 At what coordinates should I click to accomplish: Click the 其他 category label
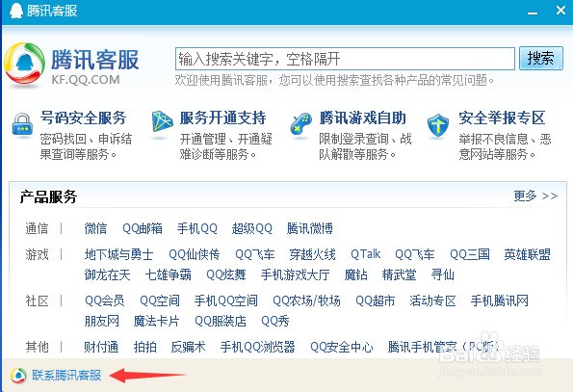click(x=37, y=347)
